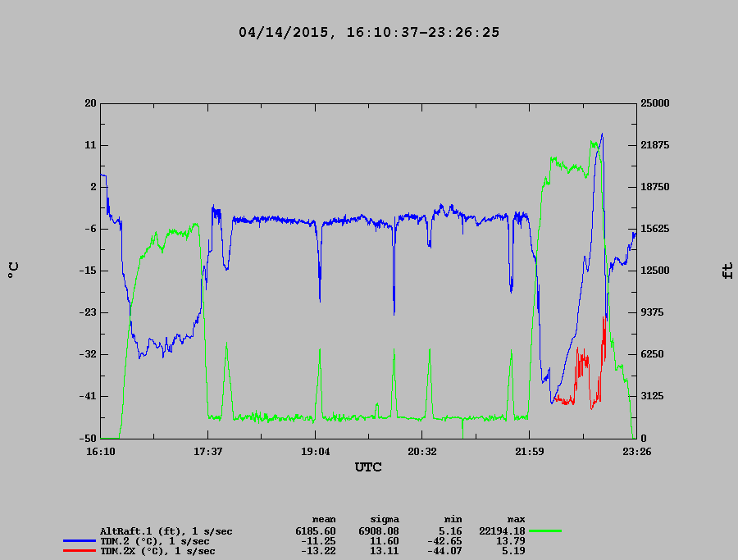Click AltRaft sigma value 6908.08
The width and height of the screenshot is (738, 560).
coord(378,531)
